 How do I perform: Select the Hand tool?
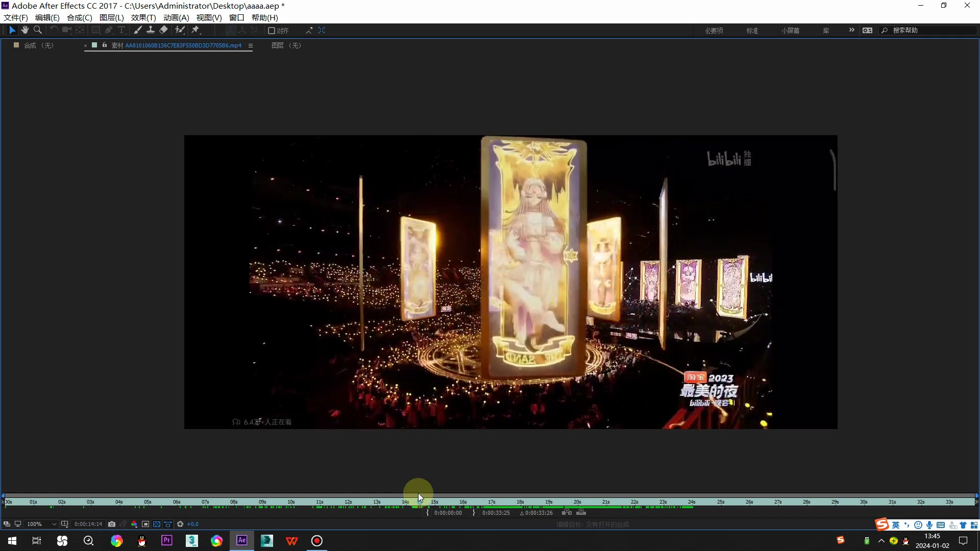coord(24,30)
